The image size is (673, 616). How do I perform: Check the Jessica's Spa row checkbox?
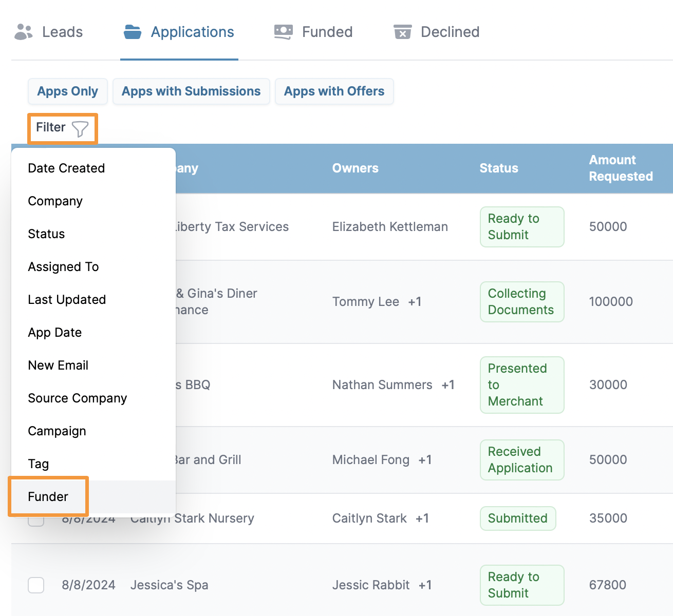pos(36,585)
